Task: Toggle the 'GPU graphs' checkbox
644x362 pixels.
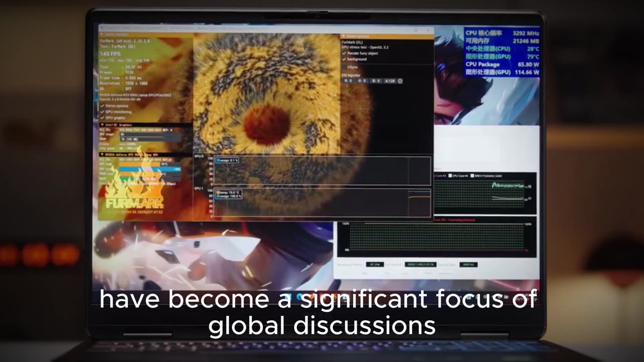Action: 102,118
